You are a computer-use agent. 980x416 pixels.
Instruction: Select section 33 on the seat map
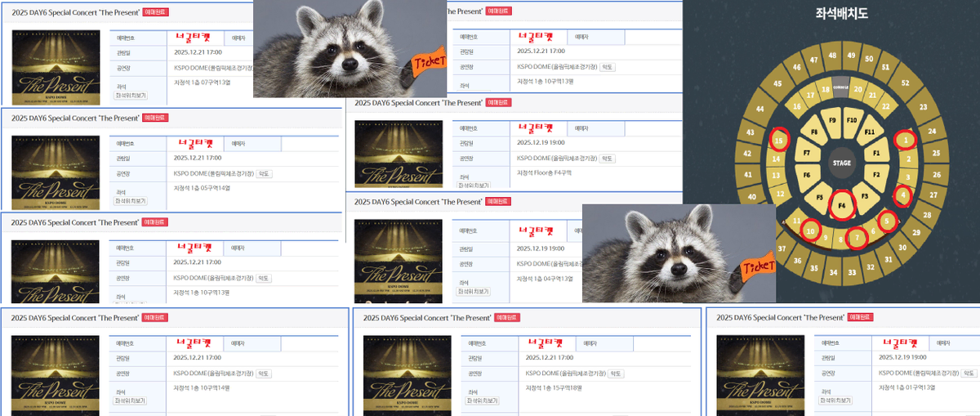pos(852,272)
